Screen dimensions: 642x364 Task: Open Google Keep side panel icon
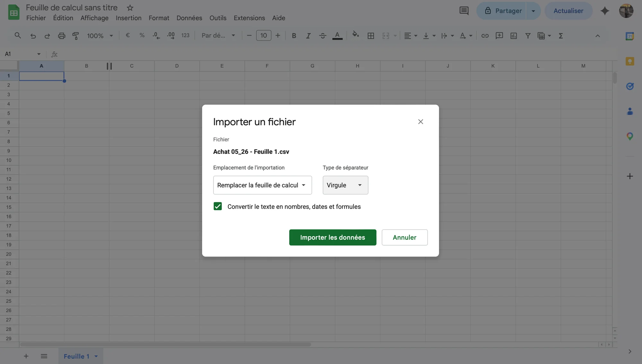tap(630, 61)
